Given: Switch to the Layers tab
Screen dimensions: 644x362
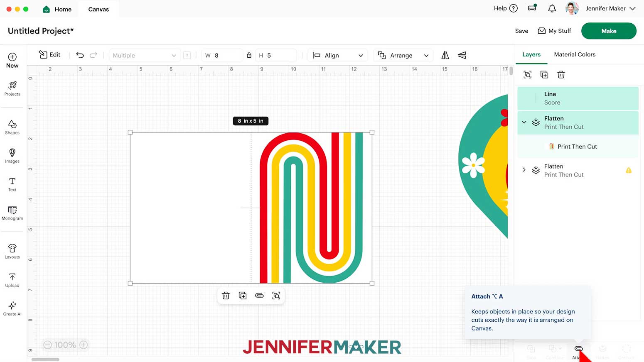Looking at the screenshot, I should pos(531,54).
